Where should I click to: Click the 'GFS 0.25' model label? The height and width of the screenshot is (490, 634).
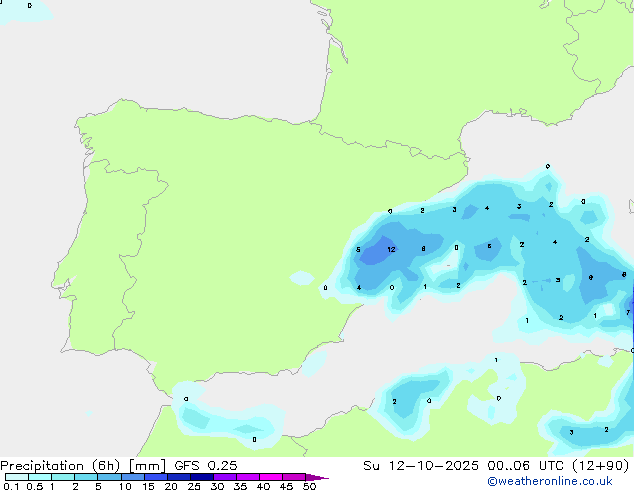(206, 466)
